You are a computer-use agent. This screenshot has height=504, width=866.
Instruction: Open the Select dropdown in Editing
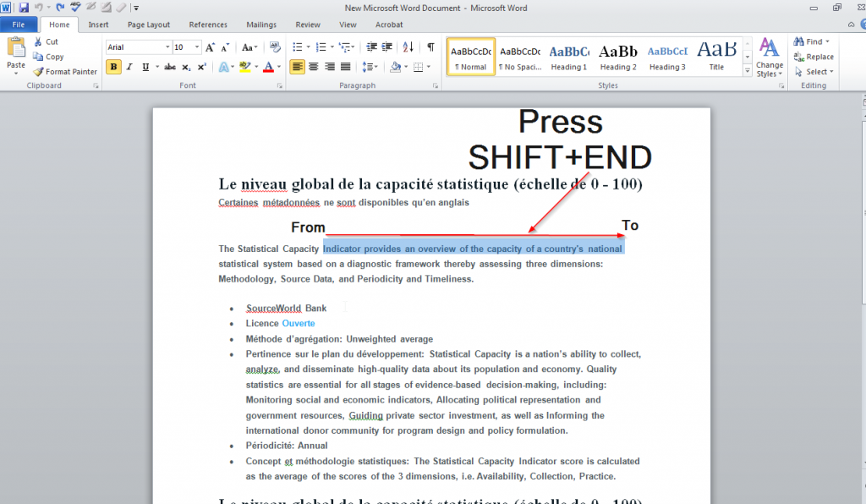pos(814,72)
